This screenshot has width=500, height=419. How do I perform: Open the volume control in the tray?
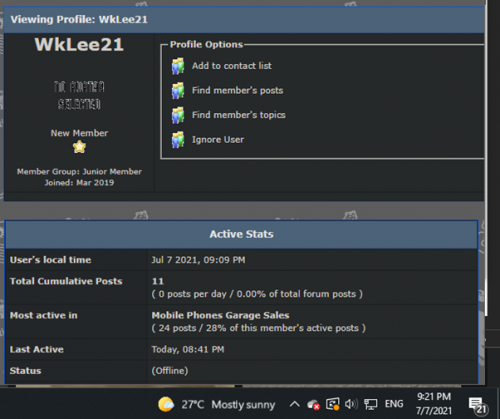click(x=351, y=404)
